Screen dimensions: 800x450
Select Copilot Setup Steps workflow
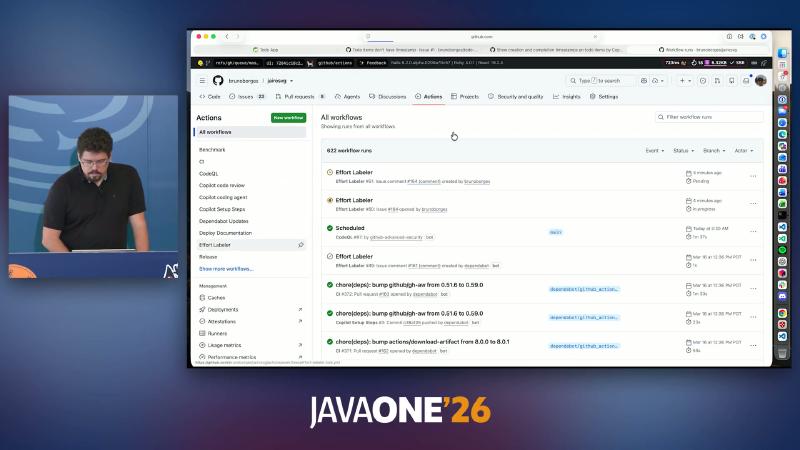click(x=222, y=209)
